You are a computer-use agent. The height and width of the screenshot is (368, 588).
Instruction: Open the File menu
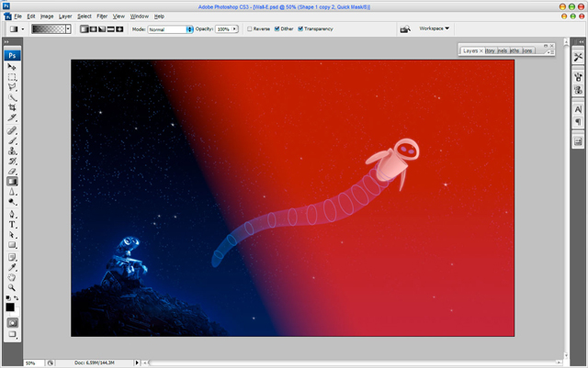pyautogui.click(x=17, y=17)
